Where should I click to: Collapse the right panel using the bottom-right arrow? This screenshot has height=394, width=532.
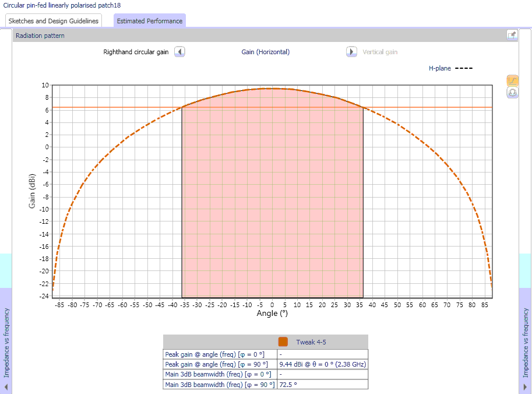525,387
